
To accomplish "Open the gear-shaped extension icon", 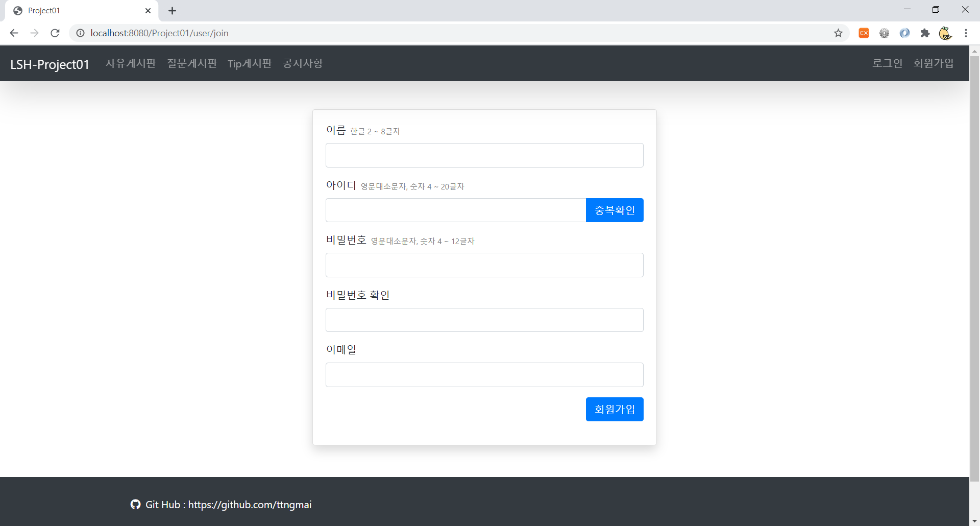I will tap(884, 33).
